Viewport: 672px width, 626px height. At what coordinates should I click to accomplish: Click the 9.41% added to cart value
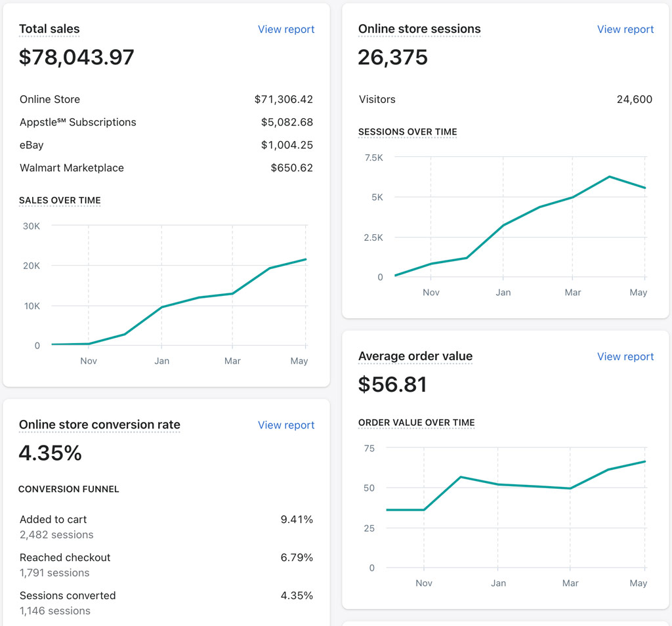point(297,519)
